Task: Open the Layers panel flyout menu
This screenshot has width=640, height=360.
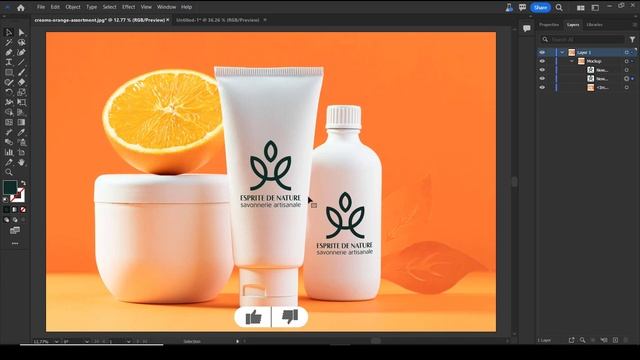Action: (x=635, y=25)
